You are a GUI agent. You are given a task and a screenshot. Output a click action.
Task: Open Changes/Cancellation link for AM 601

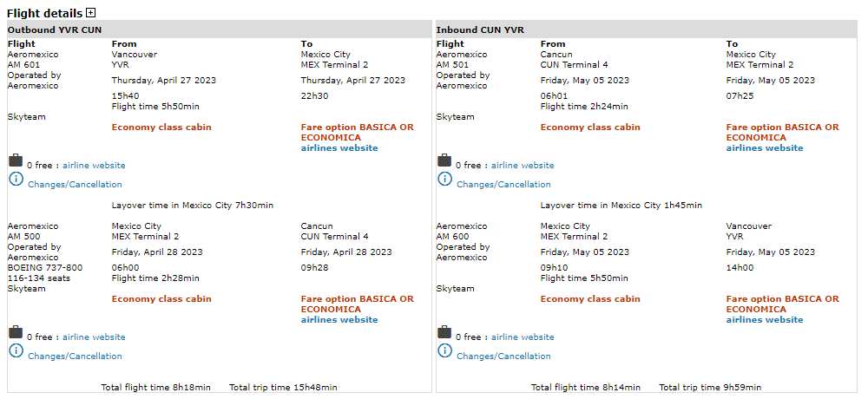click(75, 185)
